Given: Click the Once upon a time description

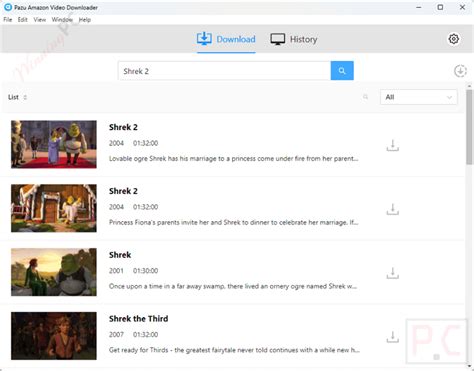Looking at the screenshot, I should (x=233, y=286).
